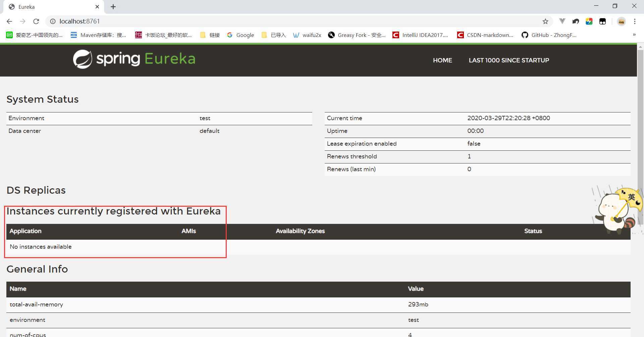Open the IntelliJ IDEA2017 bookmark

coord(420,35)
